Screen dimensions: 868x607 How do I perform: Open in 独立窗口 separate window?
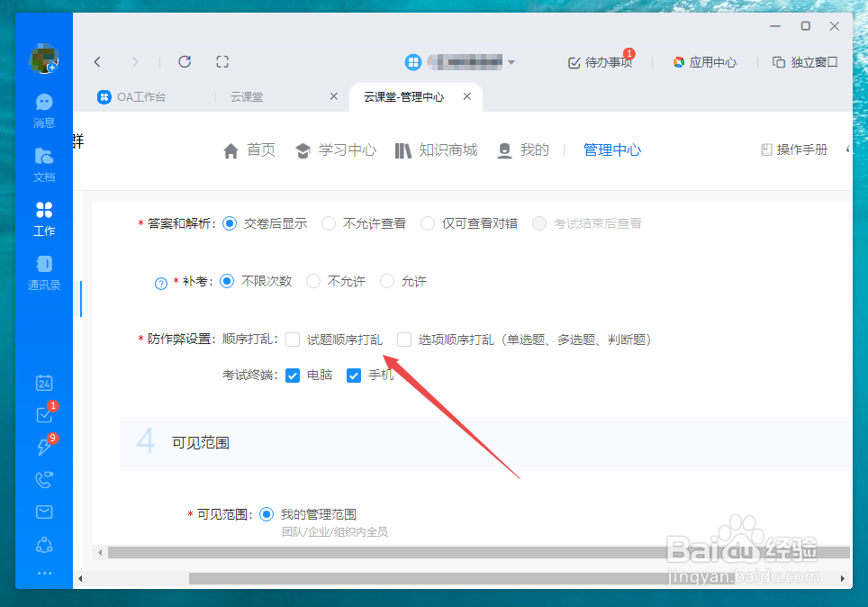click(805, 62)
